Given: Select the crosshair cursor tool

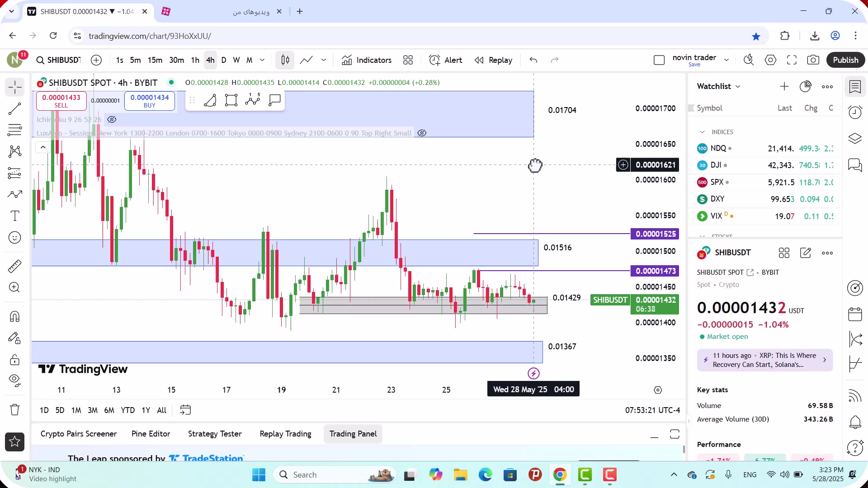Looking at the screenshot, I should (x=14, y=87).
